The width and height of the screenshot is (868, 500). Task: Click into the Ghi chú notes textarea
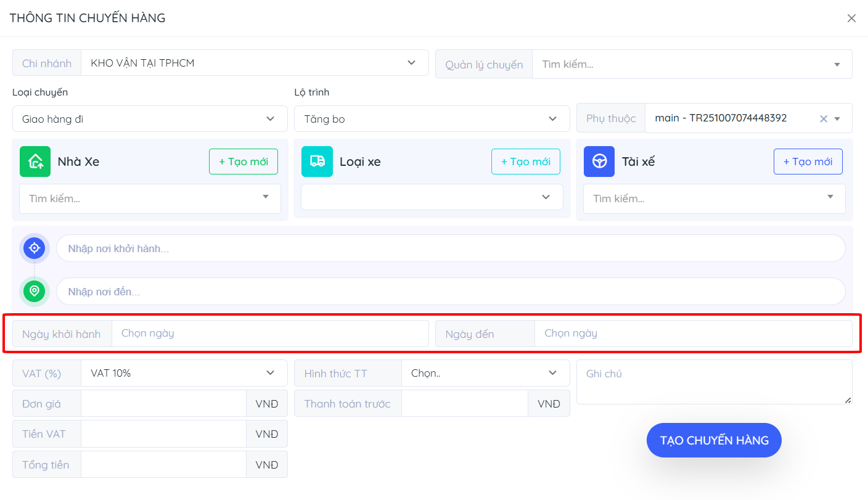[714, 382]
